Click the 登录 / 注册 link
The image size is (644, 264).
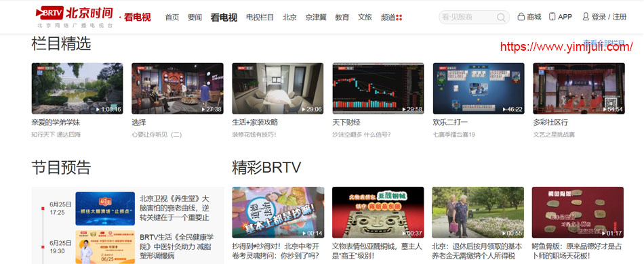coord(609,17)
